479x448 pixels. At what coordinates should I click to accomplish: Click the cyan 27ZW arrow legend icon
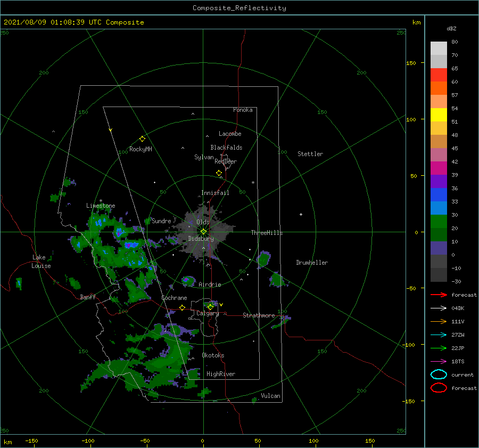point(439,335)
